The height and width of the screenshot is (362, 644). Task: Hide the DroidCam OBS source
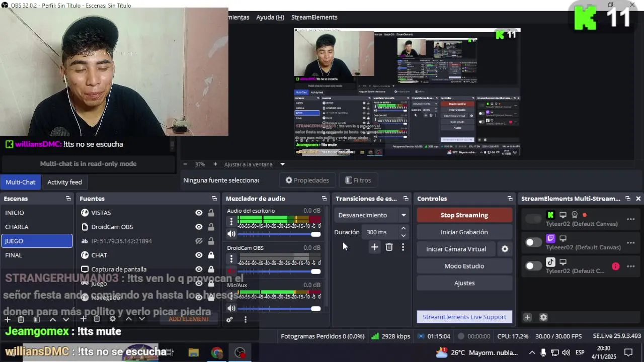tap(199, 227)
